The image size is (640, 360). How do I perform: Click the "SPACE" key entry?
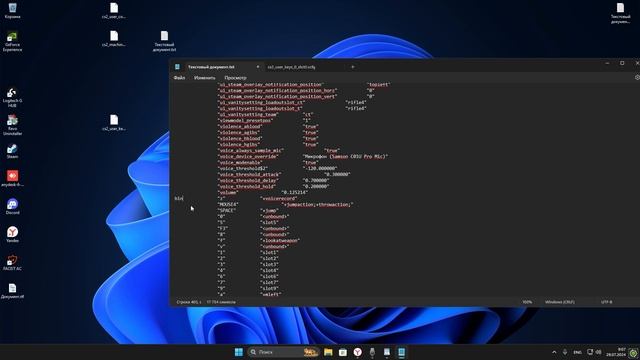pos(227,210)
